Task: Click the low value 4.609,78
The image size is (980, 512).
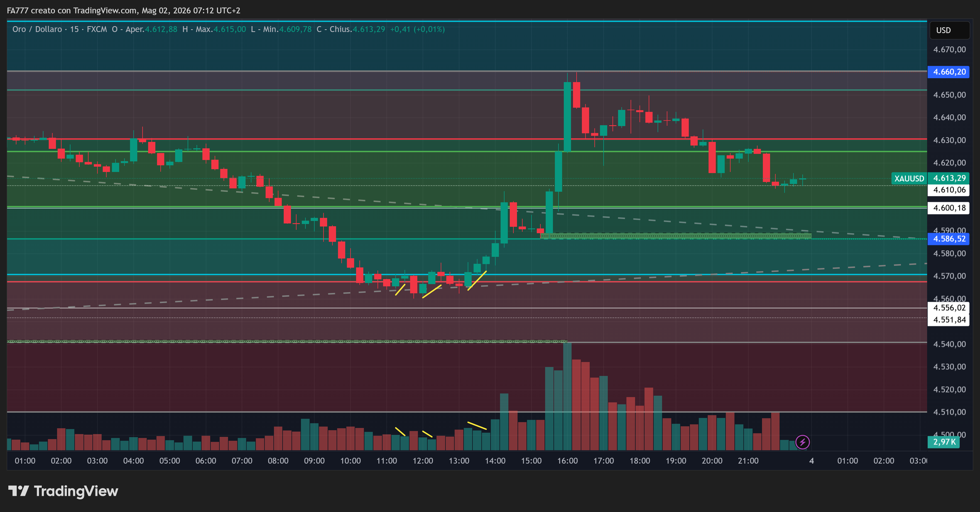Action: [x=295, y=29]
